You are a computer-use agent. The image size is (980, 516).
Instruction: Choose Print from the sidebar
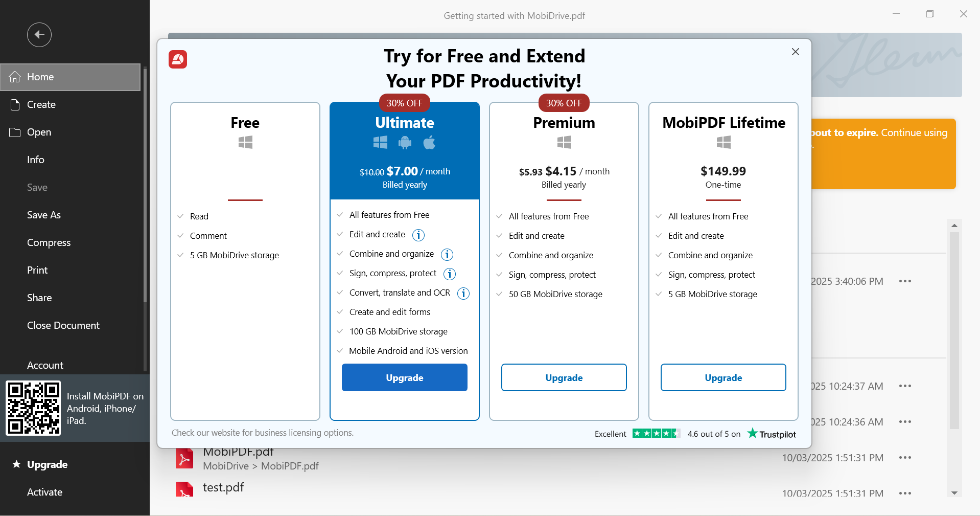point(37,270)
